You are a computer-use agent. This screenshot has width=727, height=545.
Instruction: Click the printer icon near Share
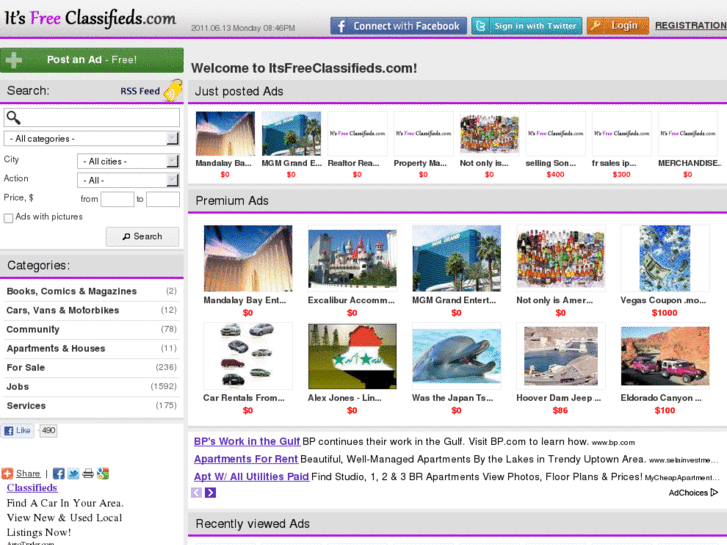(x=88, y=474)
